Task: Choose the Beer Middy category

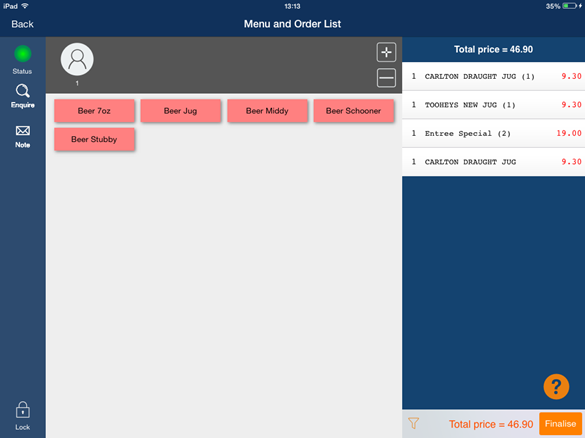Action: [267, 111]
